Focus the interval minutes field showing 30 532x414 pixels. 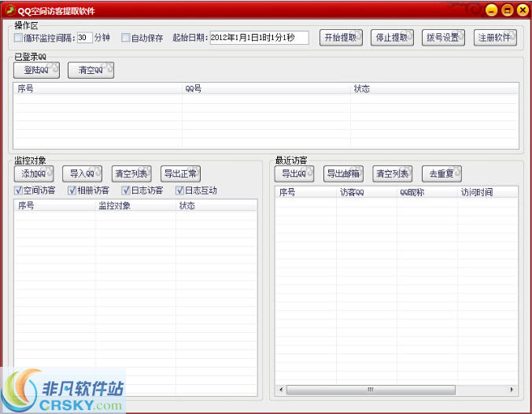pyautogui.click(x=85, y=37)
